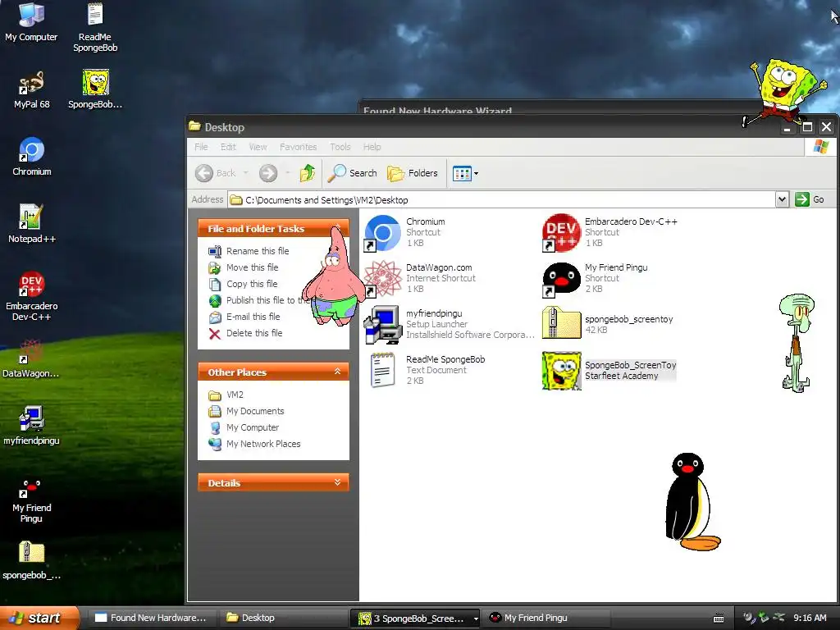Click Delete this file link

[254, 333]
